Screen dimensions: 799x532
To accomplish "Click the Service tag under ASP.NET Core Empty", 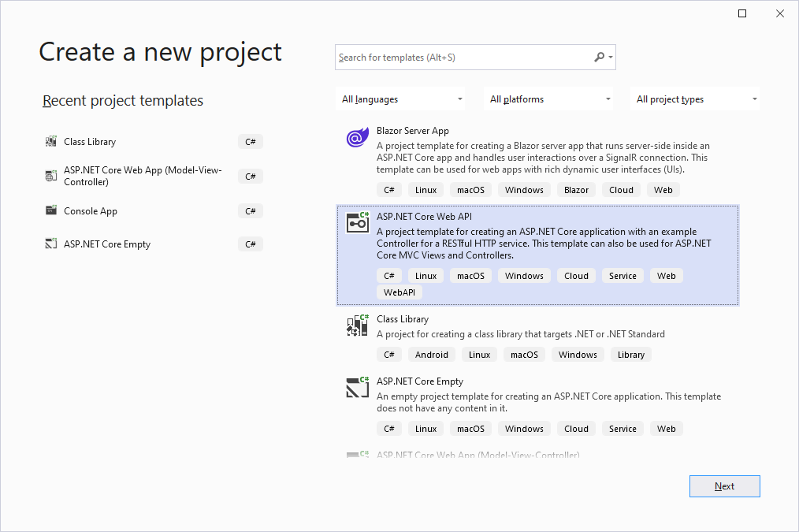I will click(622, 429).
